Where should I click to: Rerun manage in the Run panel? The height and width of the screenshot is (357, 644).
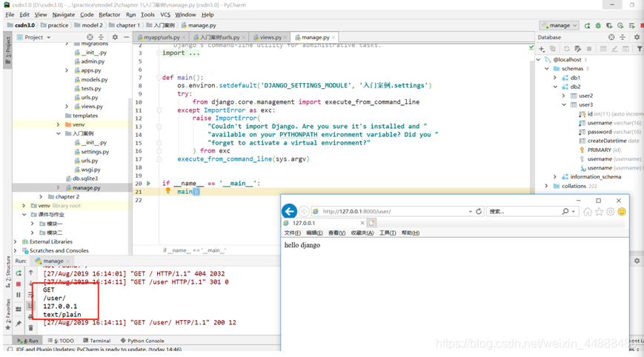19,273
